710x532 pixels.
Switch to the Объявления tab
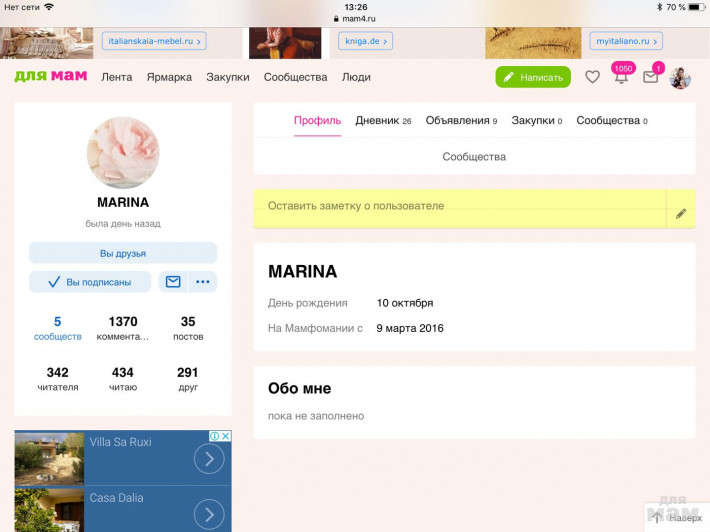pyautogui.click(x=461, y=121)
